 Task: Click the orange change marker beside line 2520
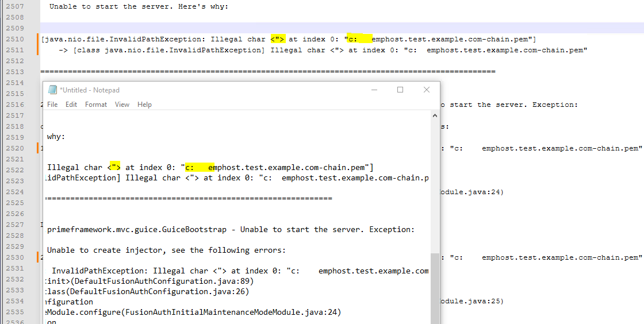pos(38,148)
